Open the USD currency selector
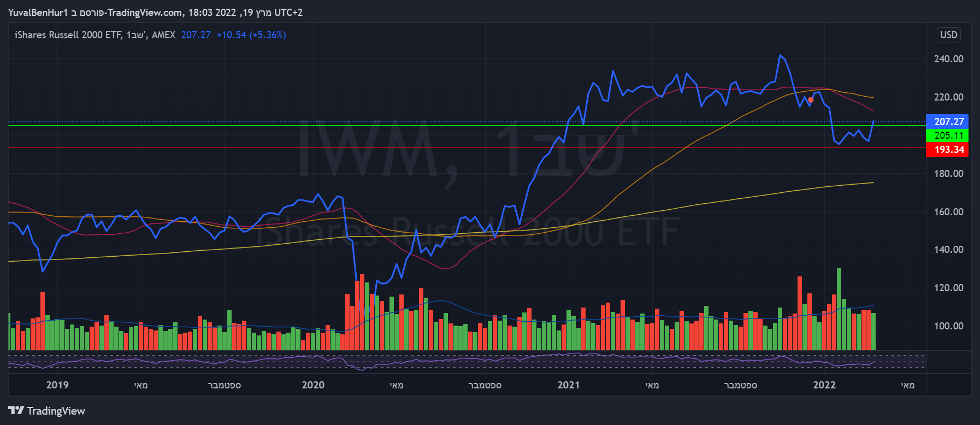 click(949, 35)
